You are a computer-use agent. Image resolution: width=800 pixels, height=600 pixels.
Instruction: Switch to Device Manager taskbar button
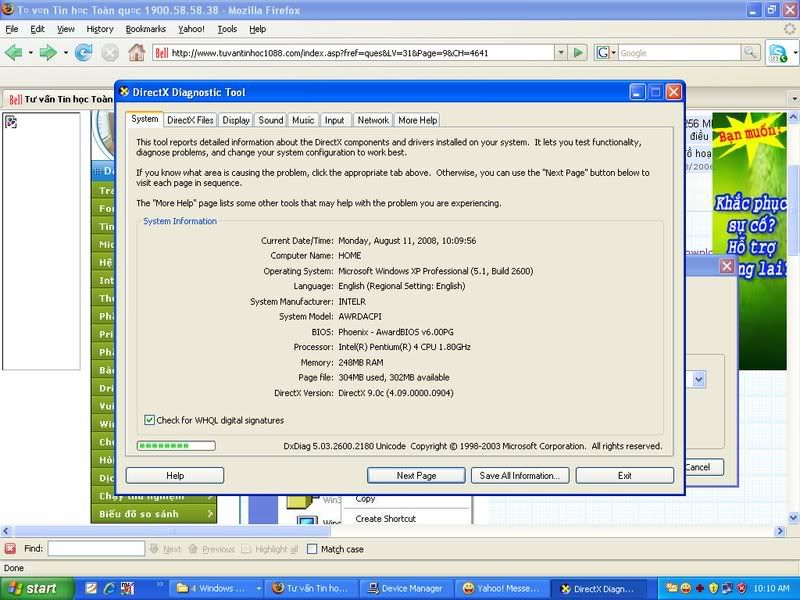(x=406, y=588)
